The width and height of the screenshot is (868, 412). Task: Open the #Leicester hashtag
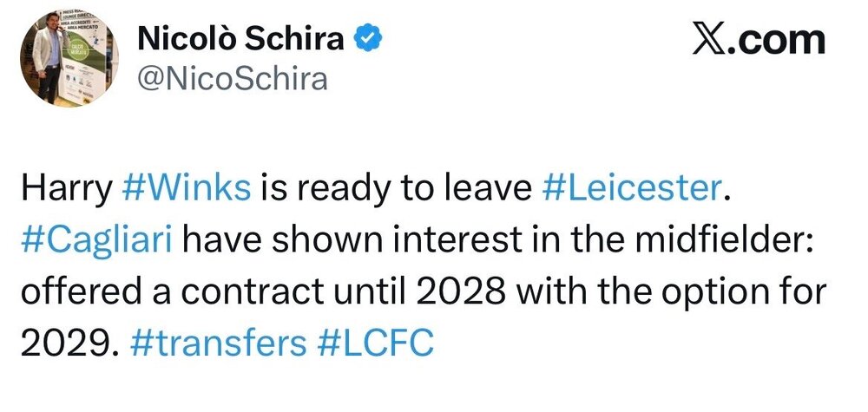click(x=630, y=188)
